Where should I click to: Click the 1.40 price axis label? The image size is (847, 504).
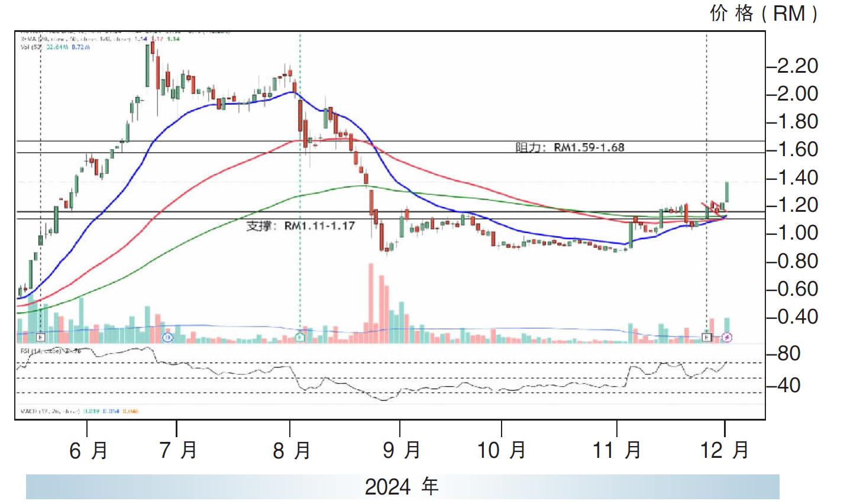click(797, 177)
